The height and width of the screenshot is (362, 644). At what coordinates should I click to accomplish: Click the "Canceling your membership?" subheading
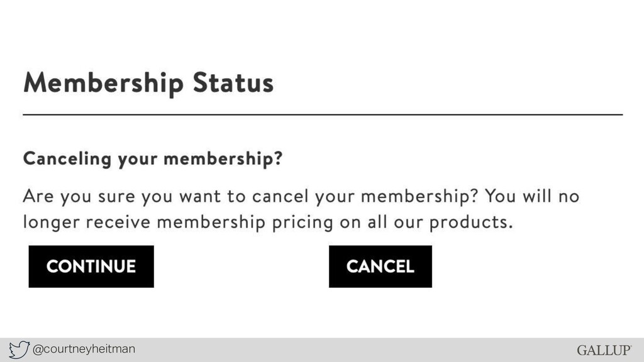(153, 159)
